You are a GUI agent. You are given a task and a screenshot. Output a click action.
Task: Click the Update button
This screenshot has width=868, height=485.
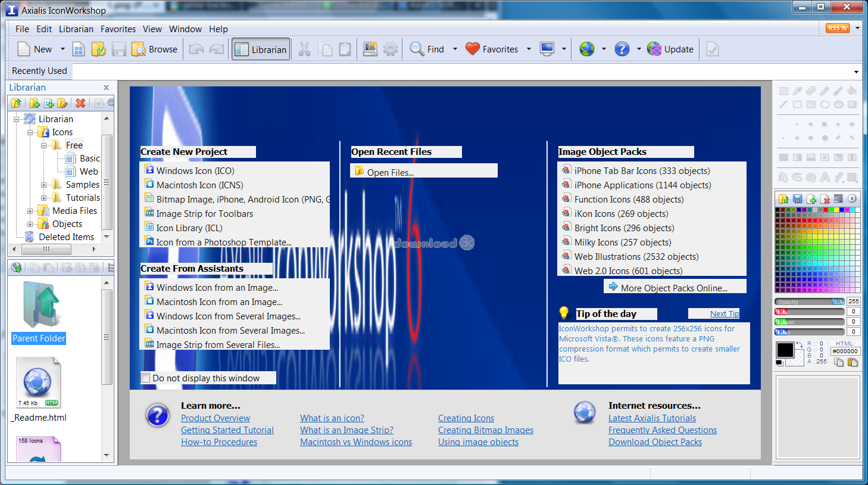(x=670, y=49)
